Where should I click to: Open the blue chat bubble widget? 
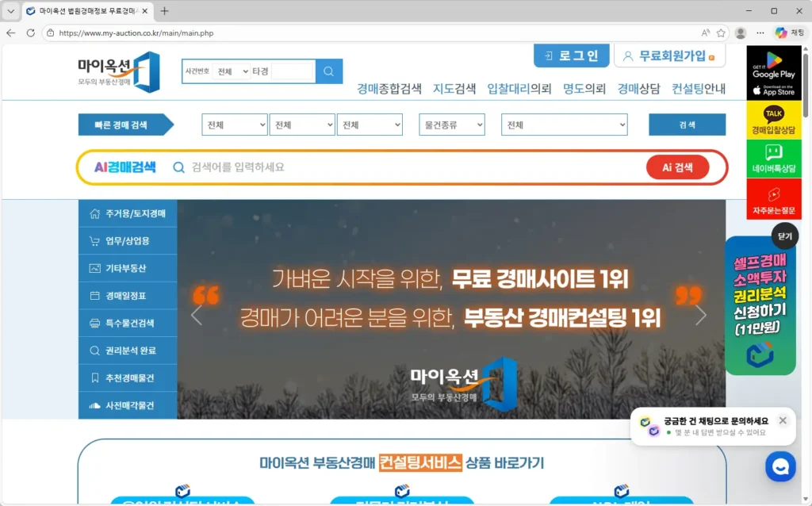780,466
